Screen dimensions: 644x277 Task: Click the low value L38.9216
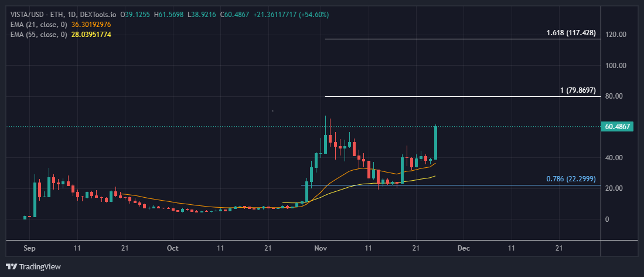[202, 15]
